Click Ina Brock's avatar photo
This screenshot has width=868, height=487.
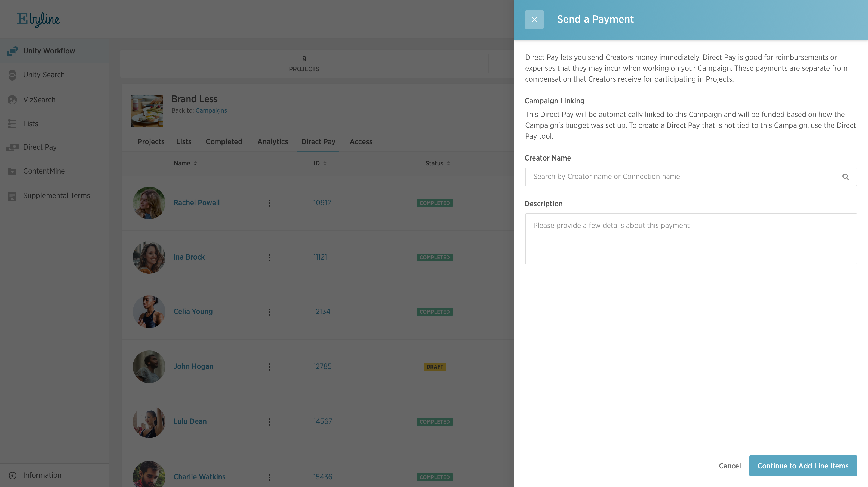149,257
